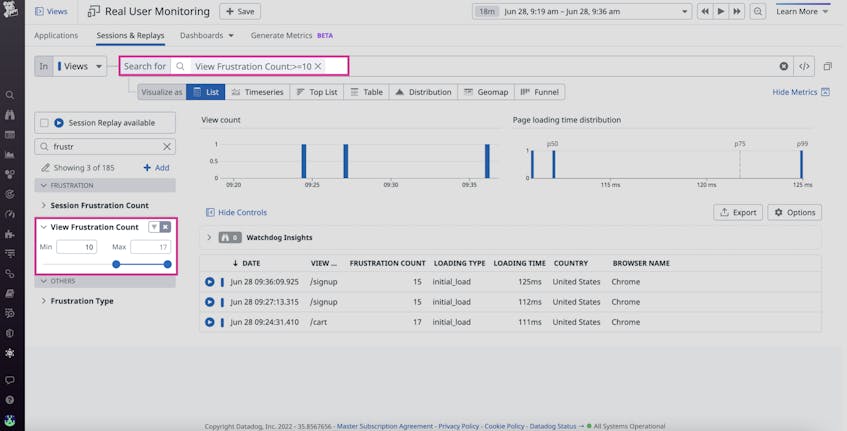Viewport: 847px width, 431px height.
Task: Click the Max frustration count field
Action: coord(151,247)
